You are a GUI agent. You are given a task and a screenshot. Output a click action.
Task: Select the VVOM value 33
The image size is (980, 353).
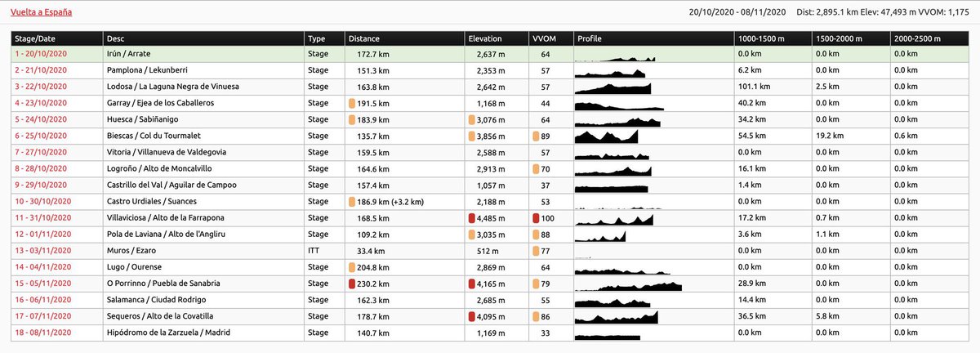(x=545, y=333)
